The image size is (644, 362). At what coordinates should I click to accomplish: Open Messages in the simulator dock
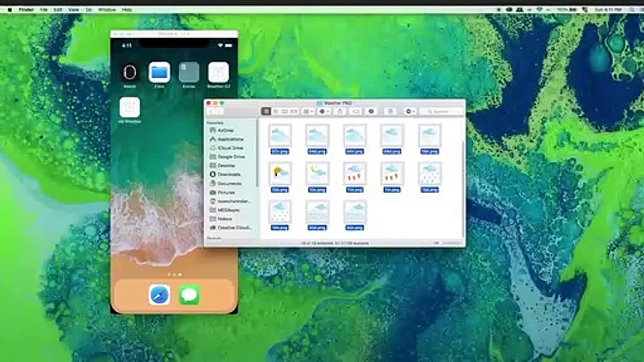pos(189,295)
